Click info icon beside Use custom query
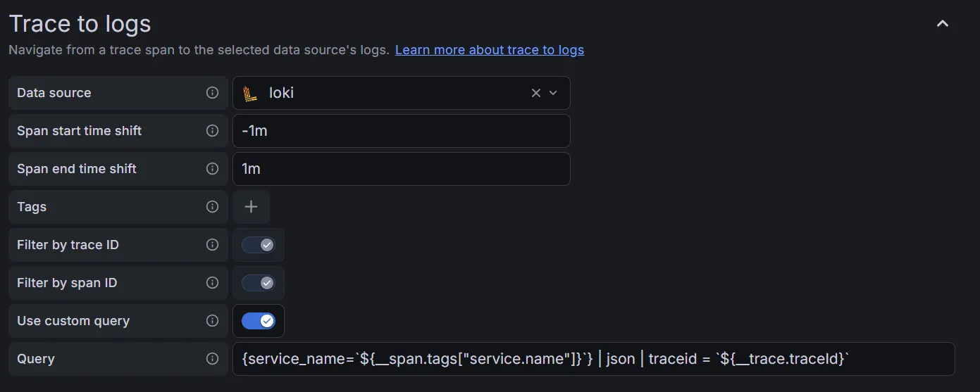Screen dimensions: 980x392 (x=212, y=321)
